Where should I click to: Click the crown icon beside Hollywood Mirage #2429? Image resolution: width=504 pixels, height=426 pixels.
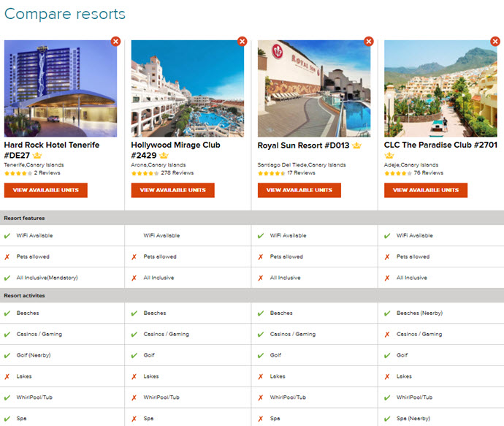coord(164,156)
